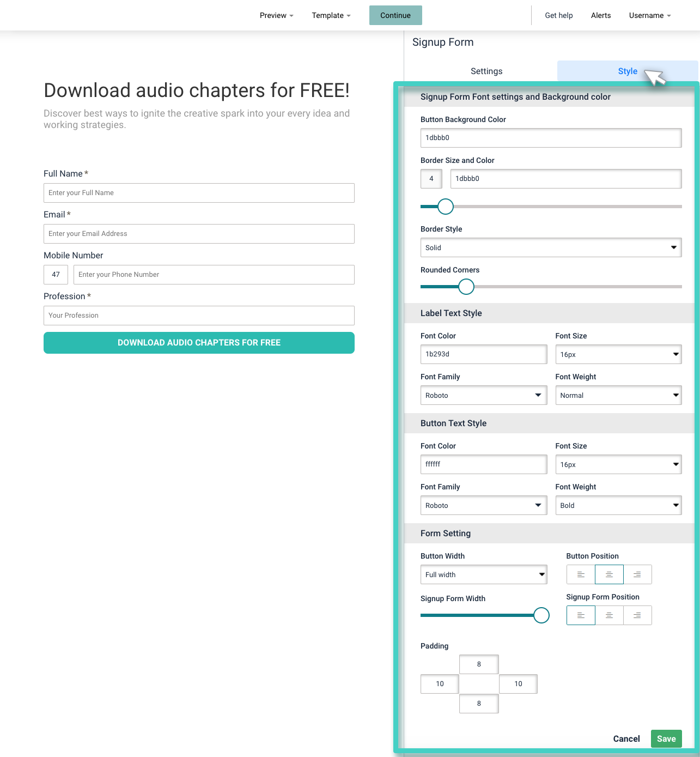The width and height of the screenshot is (700, 757).
Task: Open the Button Width dropdown
Action: click(x=484, y=574)
